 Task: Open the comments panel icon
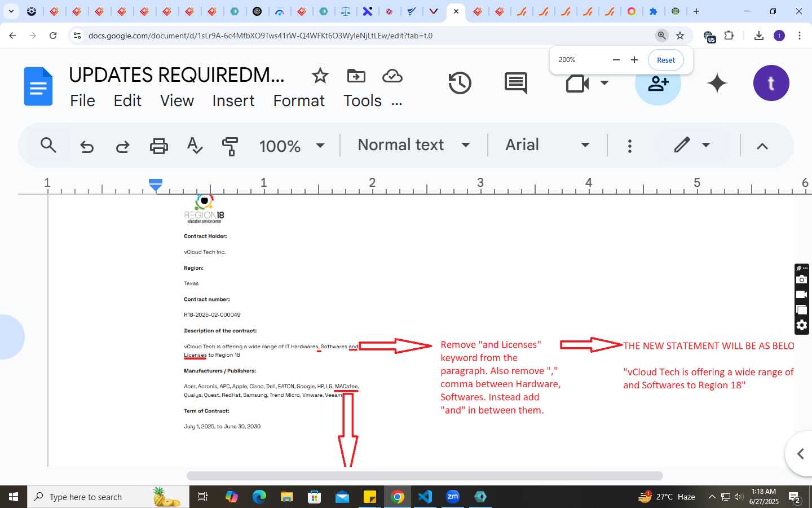coord(516,83)
